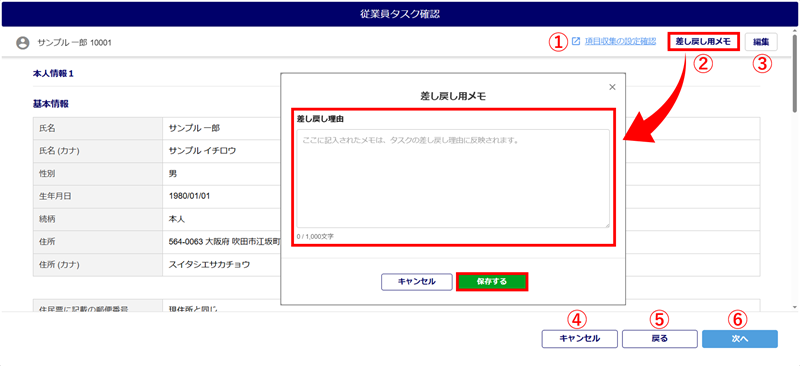Click the スイタシエサカチョウ value
Viewport: 800px width, 366px height.
pyautogui.click(x=210, y=265)
